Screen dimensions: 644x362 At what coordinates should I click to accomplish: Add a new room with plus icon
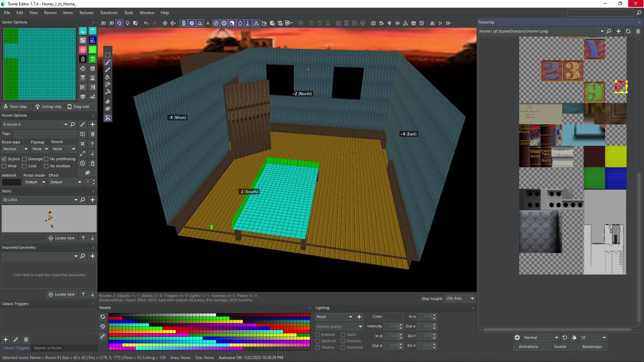pyautogui.click(x=92, y=124)
